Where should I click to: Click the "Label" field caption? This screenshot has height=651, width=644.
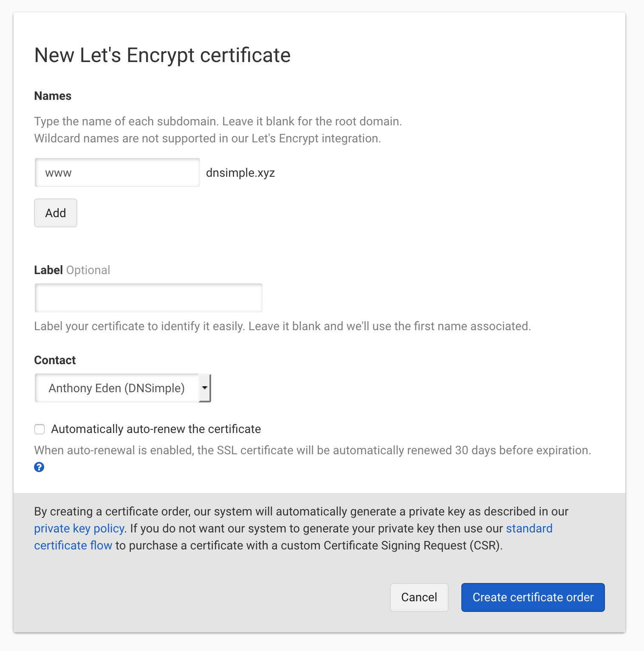coord(48,270)
